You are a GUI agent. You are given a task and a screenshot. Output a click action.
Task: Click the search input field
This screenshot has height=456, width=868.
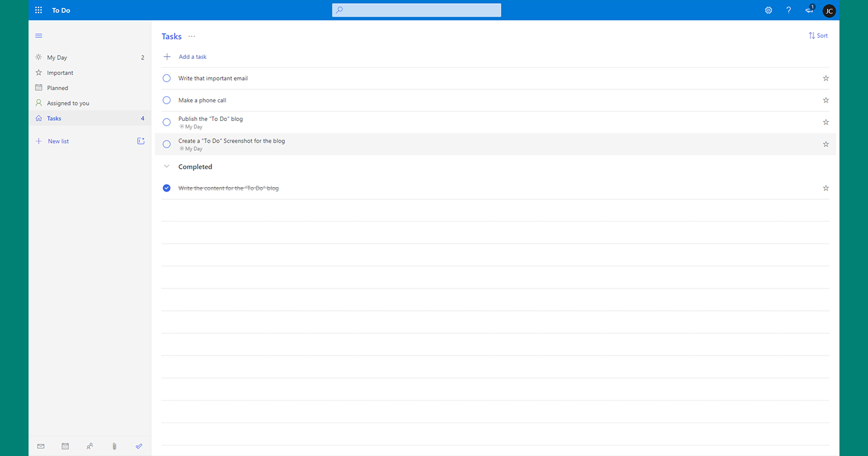point(416,10)
